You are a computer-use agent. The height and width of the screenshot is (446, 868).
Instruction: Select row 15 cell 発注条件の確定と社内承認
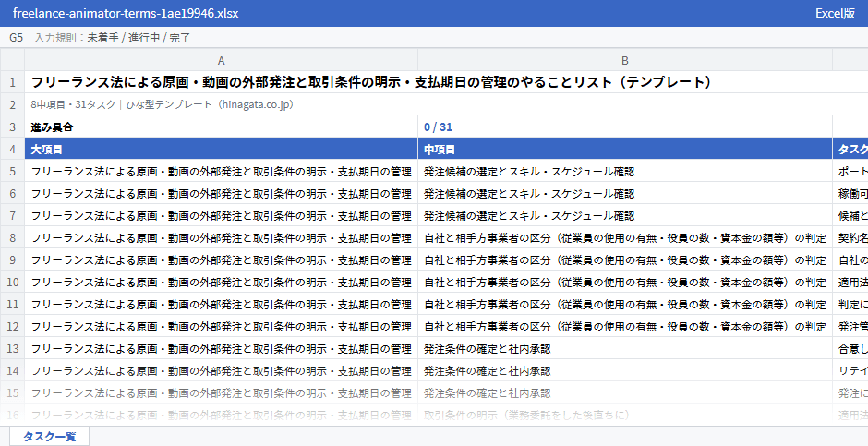(625, 392)
